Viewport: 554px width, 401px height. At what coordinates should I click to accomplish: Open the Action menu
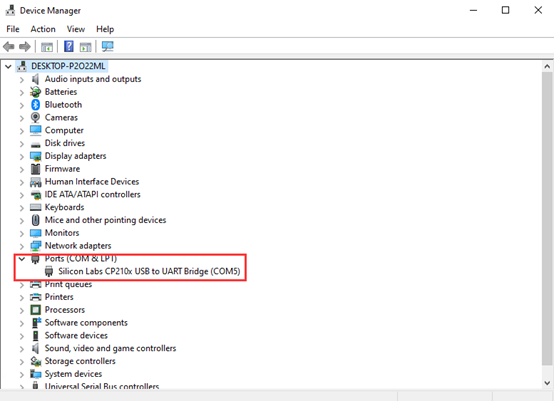click(x=43, y=29)
